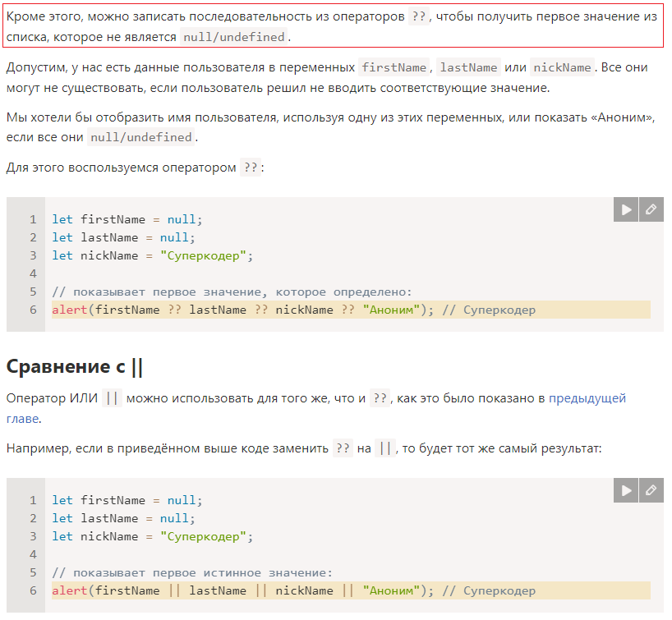Click the comment 'показывает первое значение, которое определено:'
This screenshot has height=620, width=672.
pos(232,292)
